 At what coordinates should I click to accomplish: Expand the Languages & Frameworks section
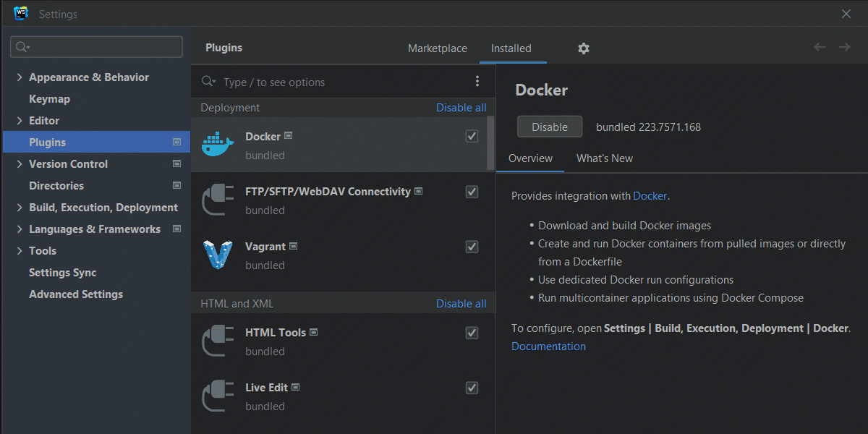[17, 229]
